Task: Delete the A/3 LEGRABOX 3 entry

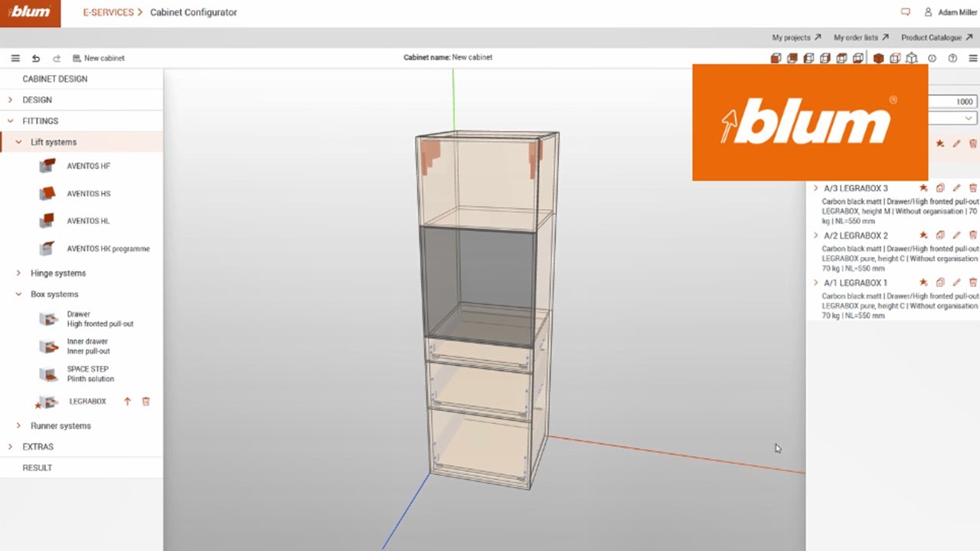Action: [x=973, y=188]
